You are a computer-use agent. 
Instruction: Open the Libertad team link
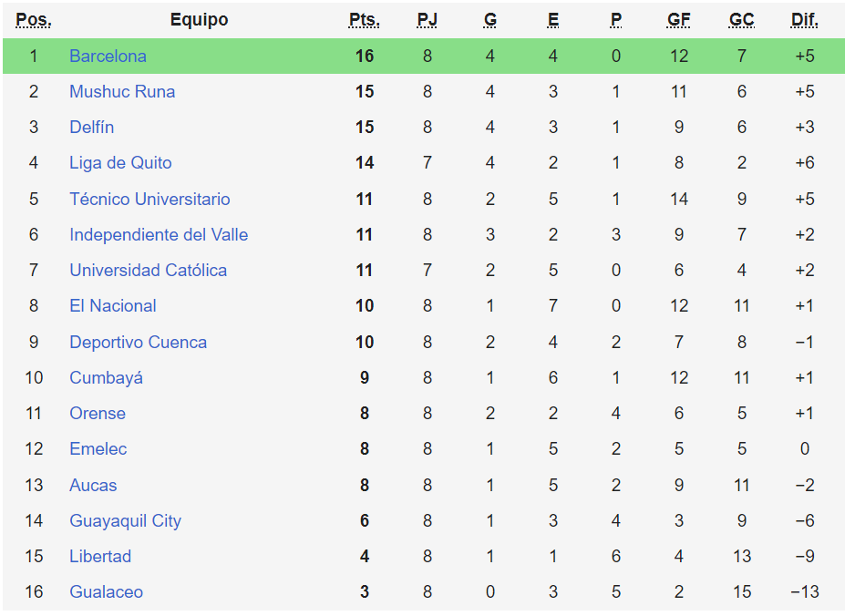coord(100,557)
